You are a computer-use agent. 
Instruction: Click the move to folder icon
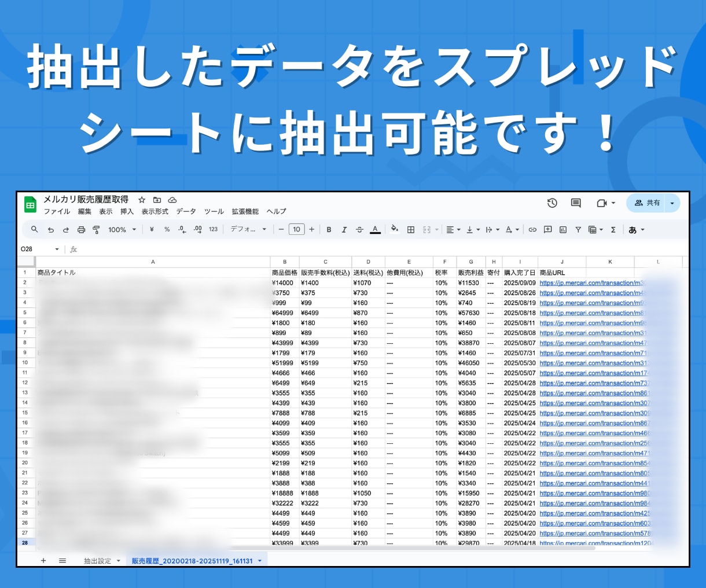tap(157, 200)
